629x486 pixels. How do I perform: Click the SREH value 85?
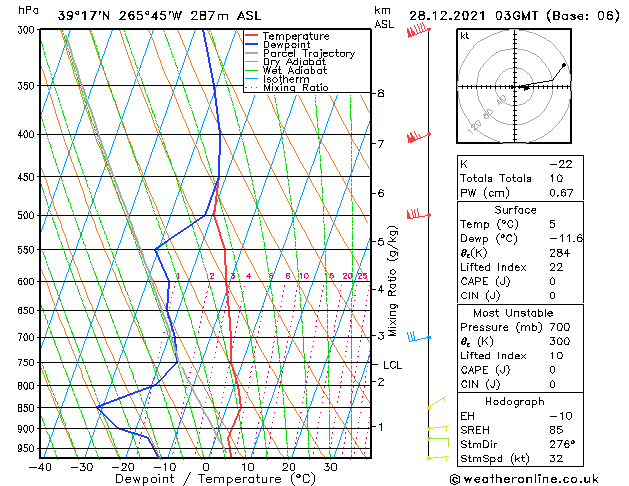click(556, 430)
